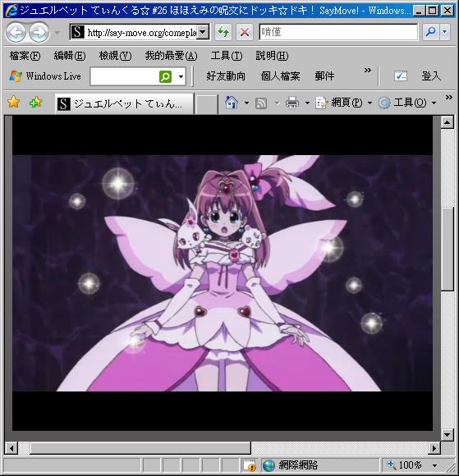
Task: Click the browser Back arrow button
Action: tap(16, 32)
